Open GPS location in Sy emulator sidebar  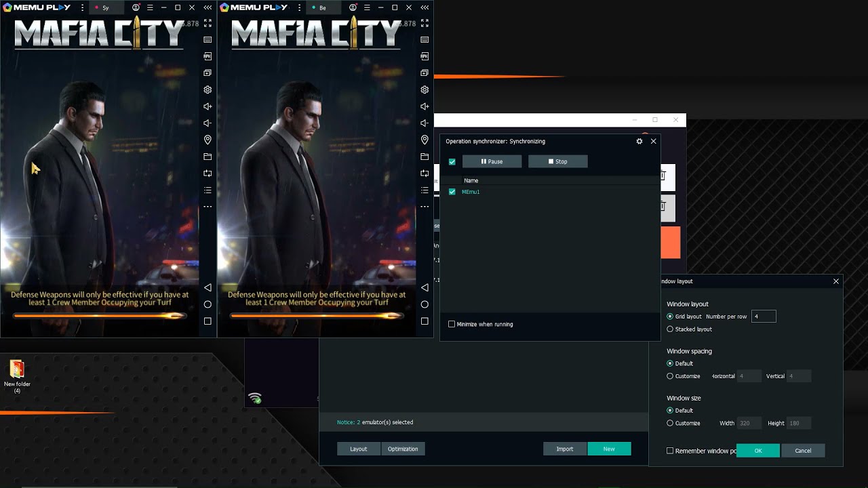click(x=208, y=140)
